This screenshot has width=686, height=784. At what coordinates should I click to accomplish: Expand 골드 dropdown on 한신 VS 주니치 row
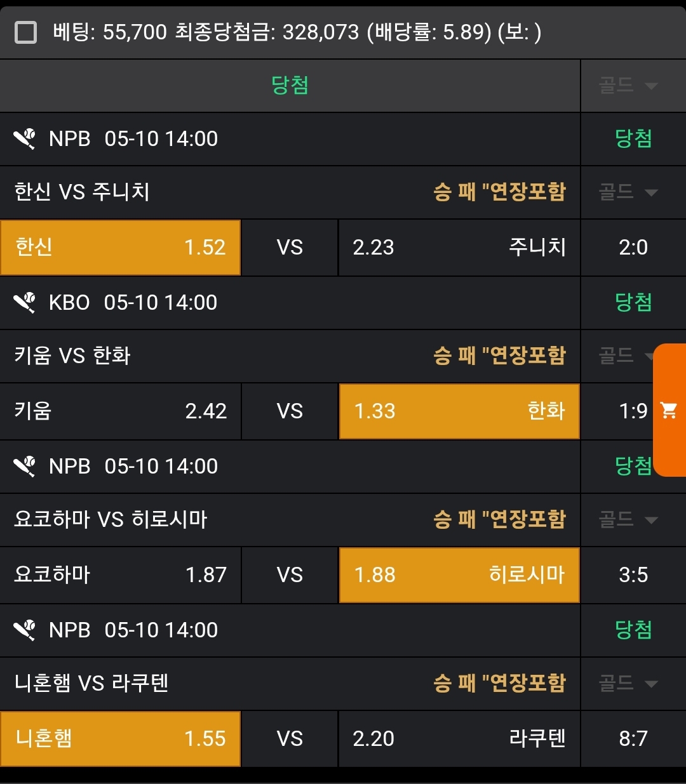click(x=628, y=192)
